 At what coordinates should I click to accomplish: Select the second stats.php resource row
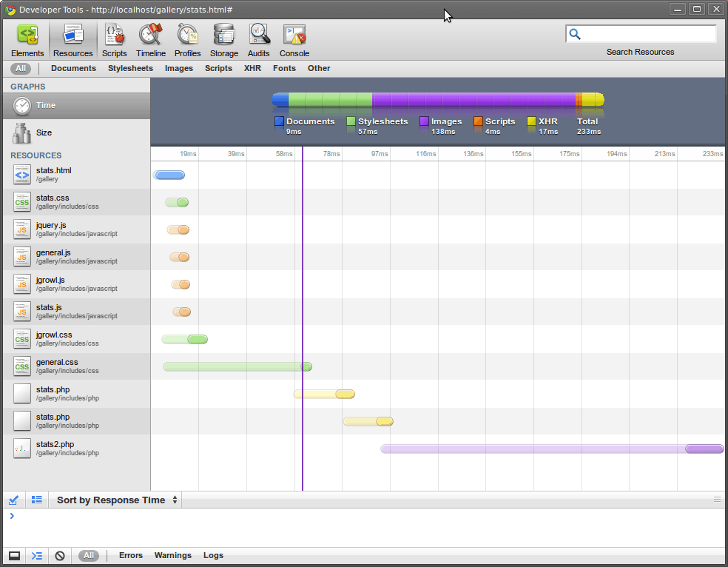[77, 421]
